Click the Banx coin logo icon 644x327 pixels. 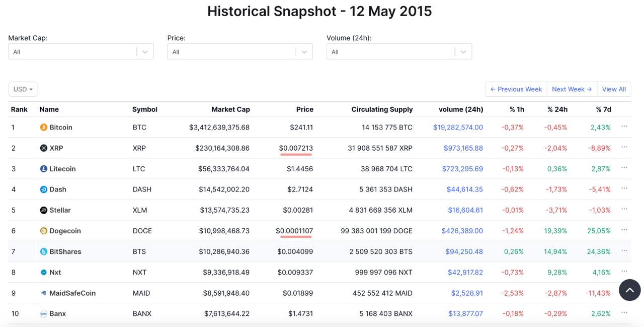coord(43,313)
